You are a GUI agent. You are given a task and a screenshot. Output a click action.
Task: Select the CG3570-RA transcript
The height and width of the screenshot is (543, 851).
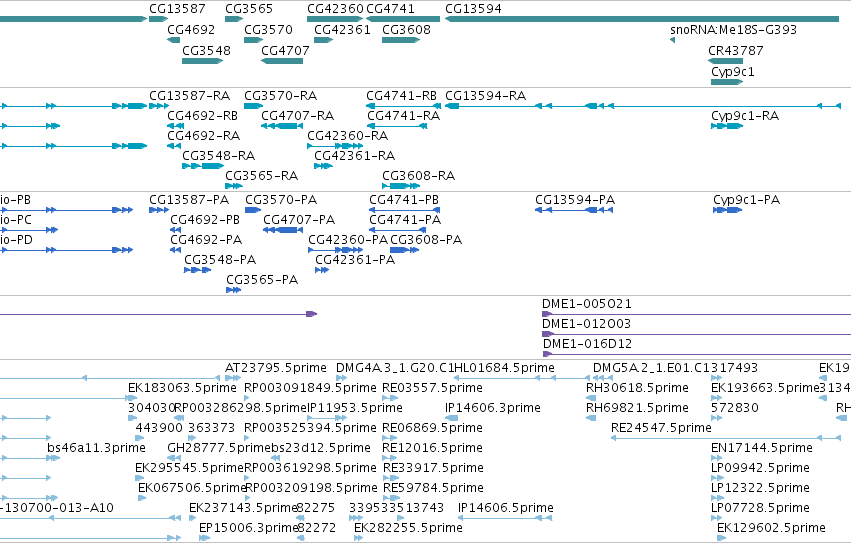click(253, 106)
